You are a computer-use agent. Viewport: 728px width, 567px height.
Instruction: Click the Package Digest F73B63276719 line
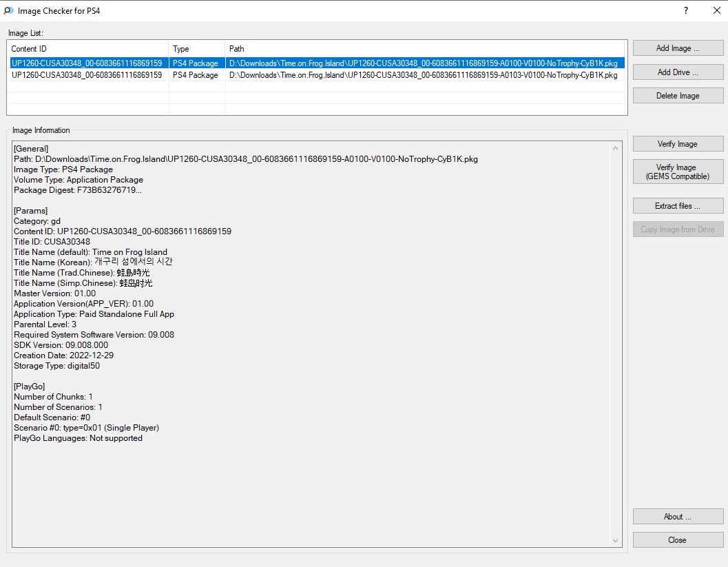click(78, 190)
